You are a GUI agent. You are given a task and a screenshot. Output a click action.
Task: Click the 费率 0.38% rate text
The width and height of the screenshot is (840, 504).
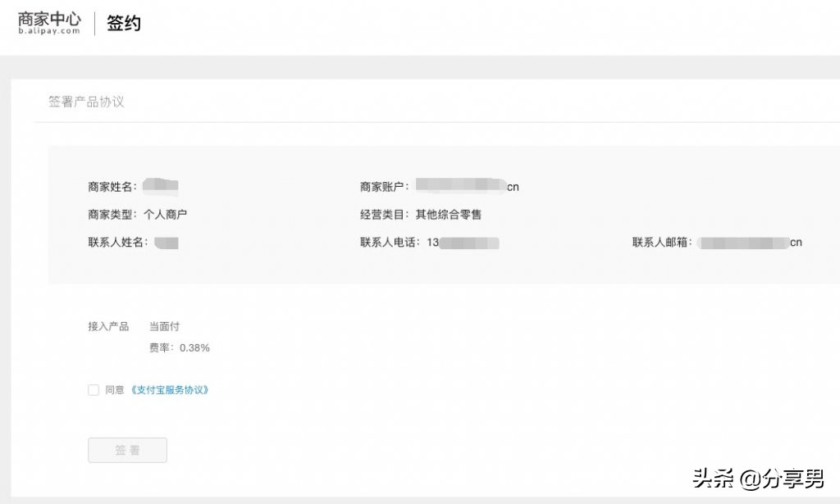click(180, 347)
